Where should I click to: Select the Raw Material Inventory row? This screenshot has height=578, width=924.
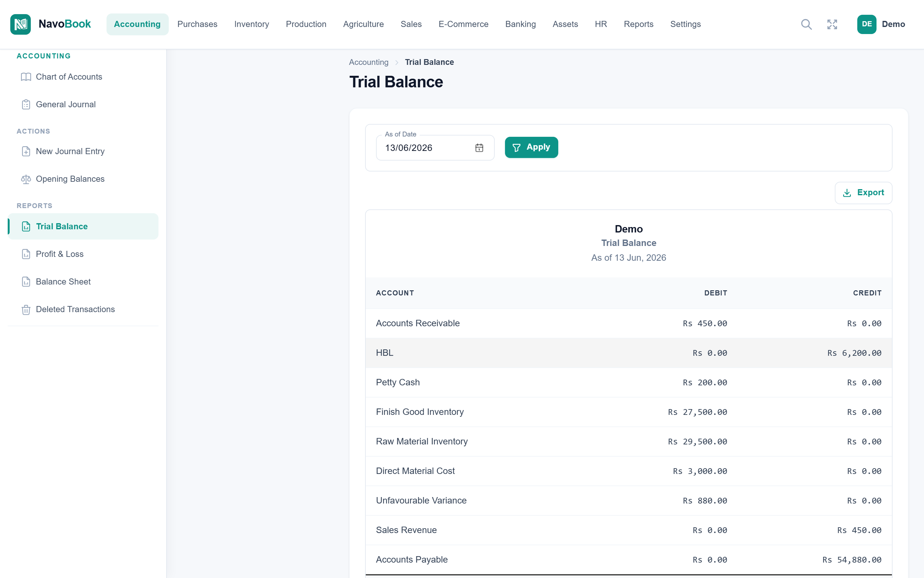point(629,442)
